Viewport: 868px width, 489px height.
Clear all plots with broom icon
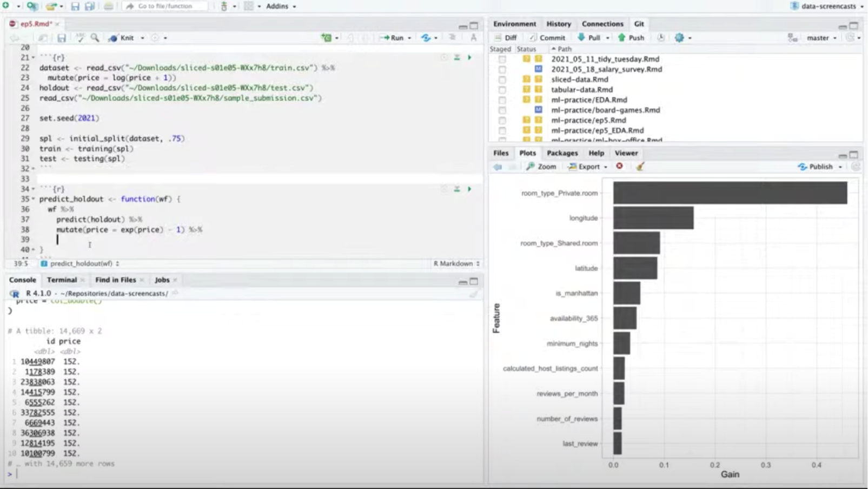click(x=640, y=166)
